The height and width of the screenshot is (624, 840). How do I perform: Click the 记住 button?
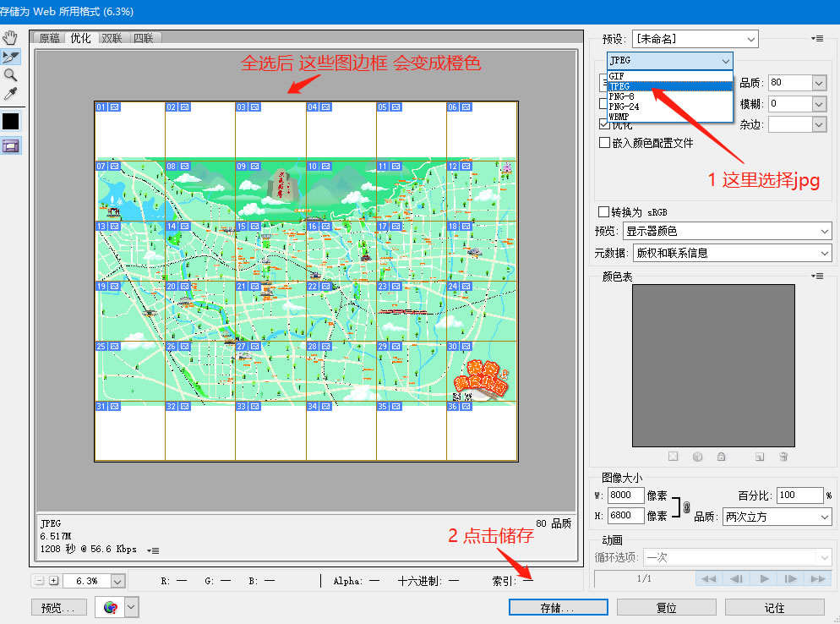(x=774, y=607)
